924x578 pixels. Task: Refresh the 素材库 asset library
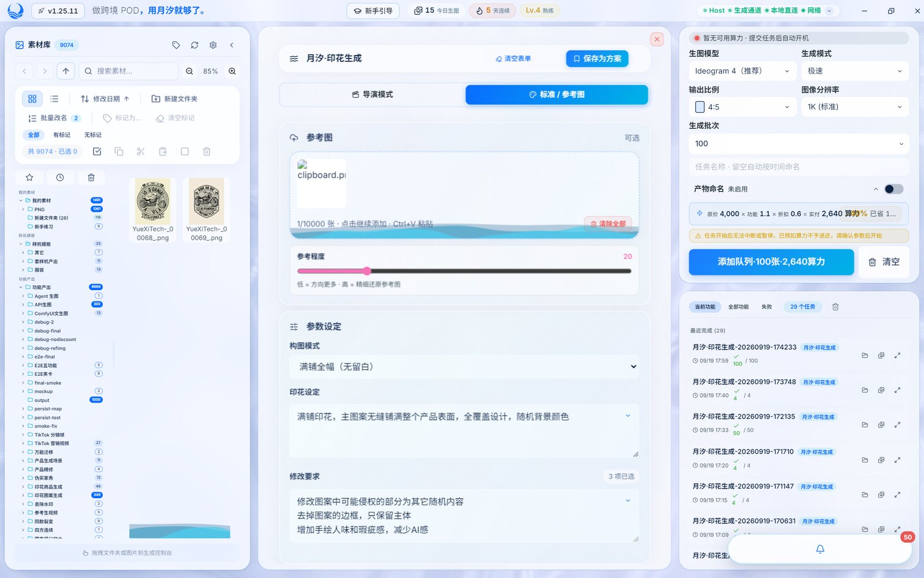click(195, 45)
